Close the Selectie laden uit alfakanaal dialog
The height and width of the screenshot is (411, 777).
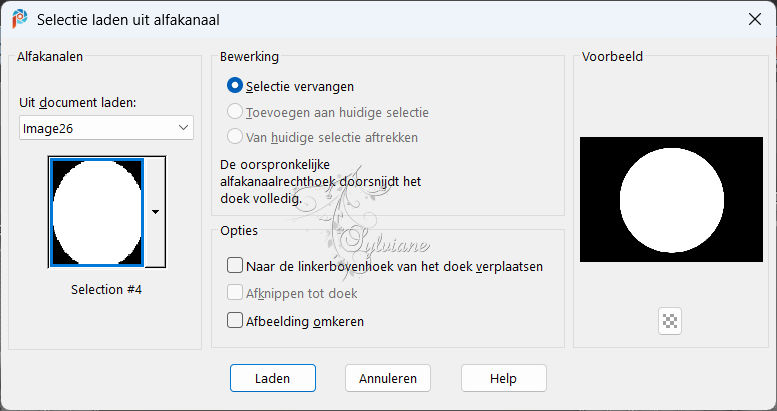tap(755, 19)
